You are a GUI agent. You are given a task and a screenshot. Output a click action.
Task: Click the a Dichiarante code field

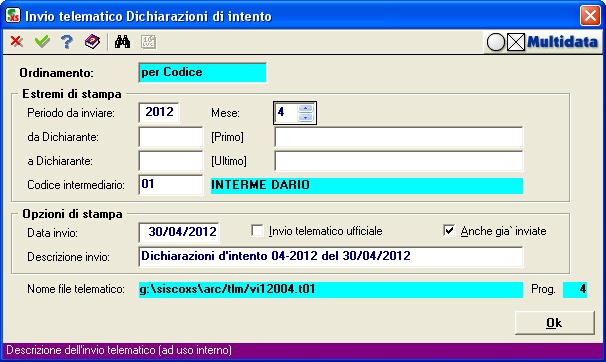(x=170, y=161)
